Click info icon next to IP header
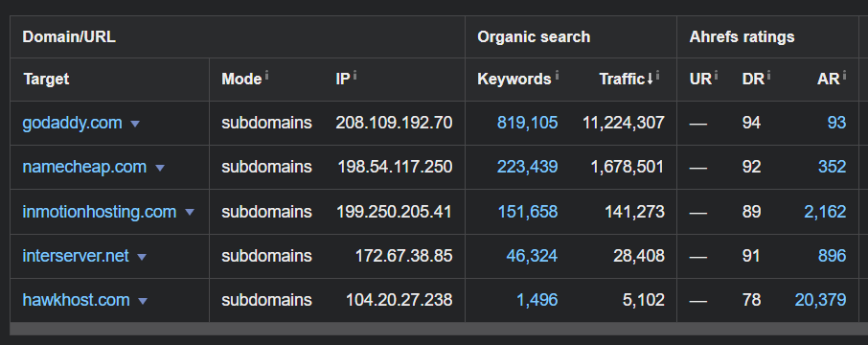This screenshot has width=868, height=345. pos(354,76)
